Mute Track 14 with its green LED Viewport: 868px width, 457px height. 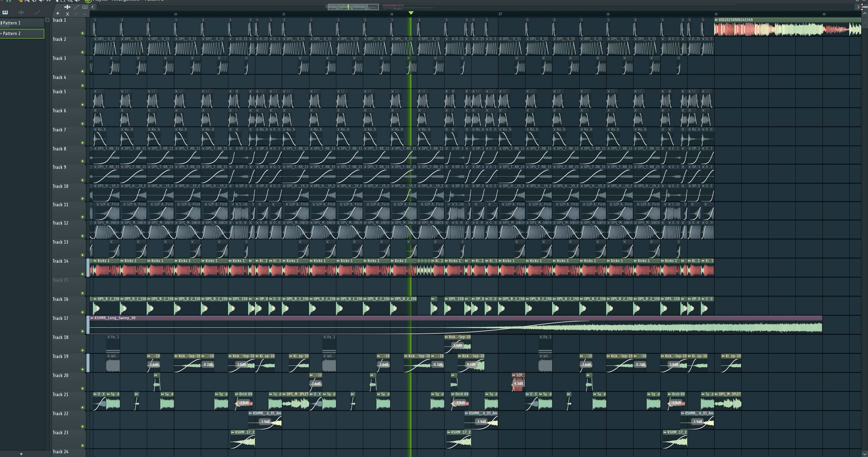pos(83,274)
